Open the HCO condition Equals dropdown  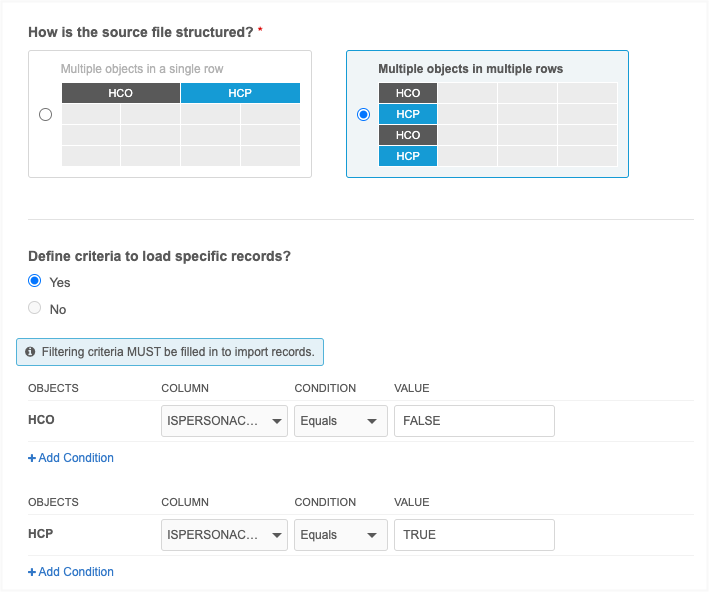click(x=341, y=421)
